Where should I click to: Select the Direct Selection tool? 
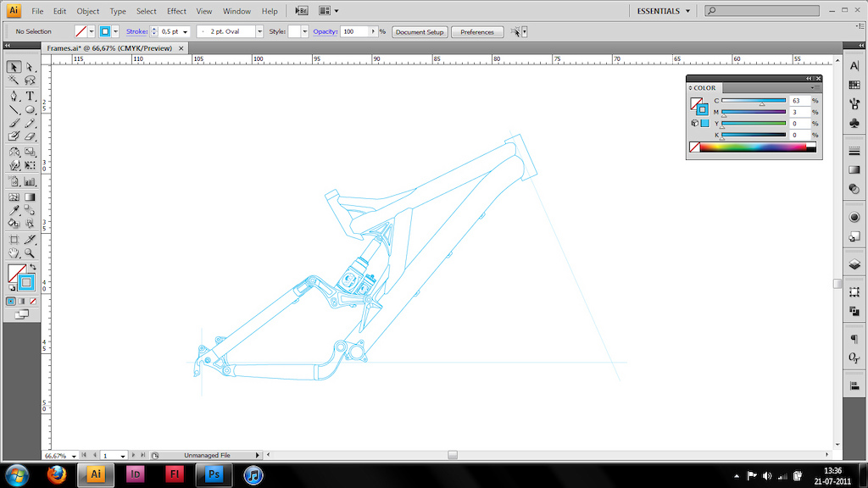30,67
